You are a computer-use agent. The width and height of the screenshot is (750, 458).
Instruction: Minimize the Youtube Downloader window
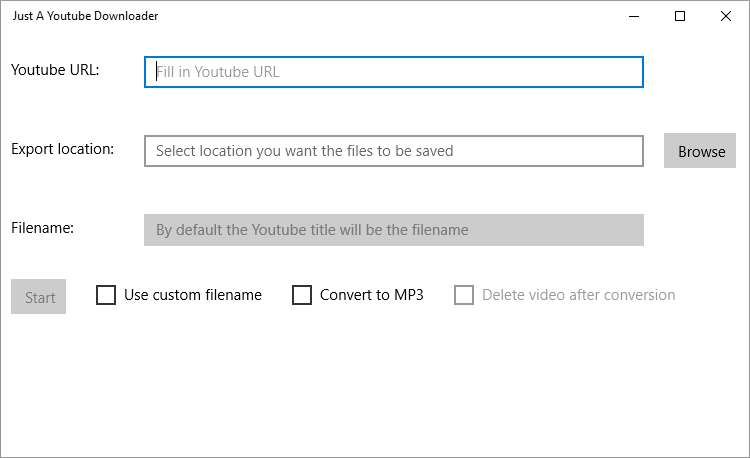click(x=634, y=16)
